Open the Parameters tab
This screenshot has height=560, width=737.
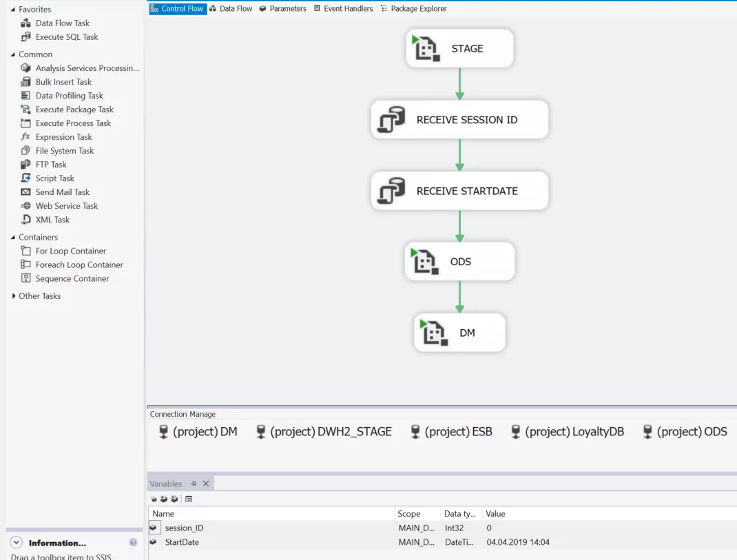[x=282, y=8]
